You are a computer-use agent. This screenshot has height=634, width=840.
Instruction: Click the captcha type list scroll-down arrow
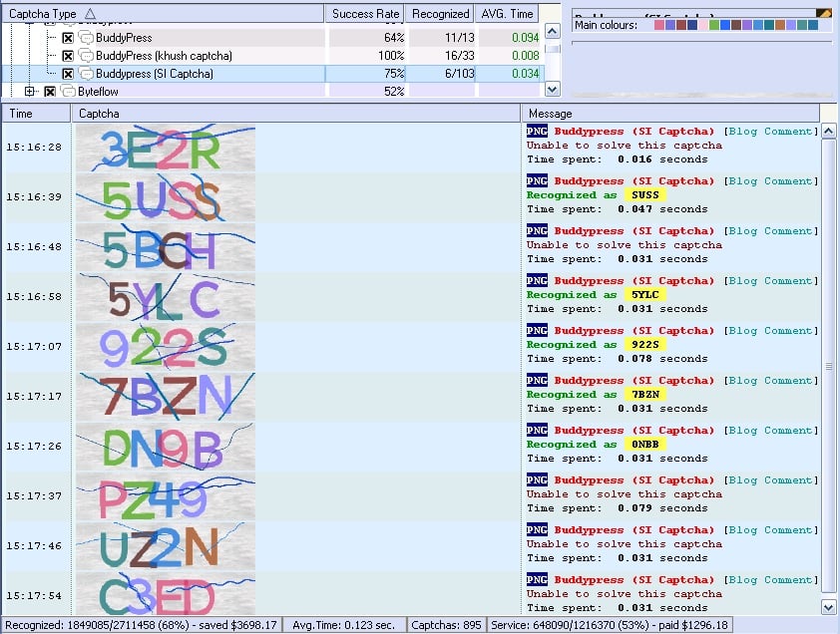pyautogui.click(x=553, y=89)
